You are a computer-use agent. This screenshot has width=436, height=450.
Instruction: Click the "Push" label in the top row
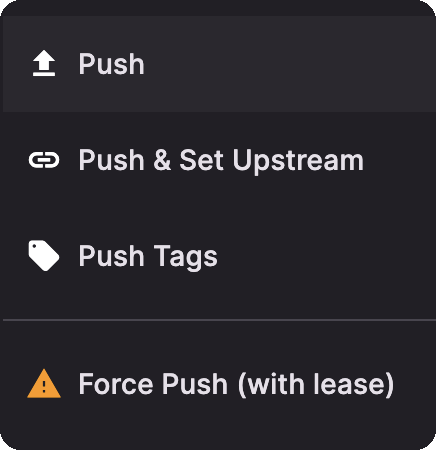click(111, 64)
